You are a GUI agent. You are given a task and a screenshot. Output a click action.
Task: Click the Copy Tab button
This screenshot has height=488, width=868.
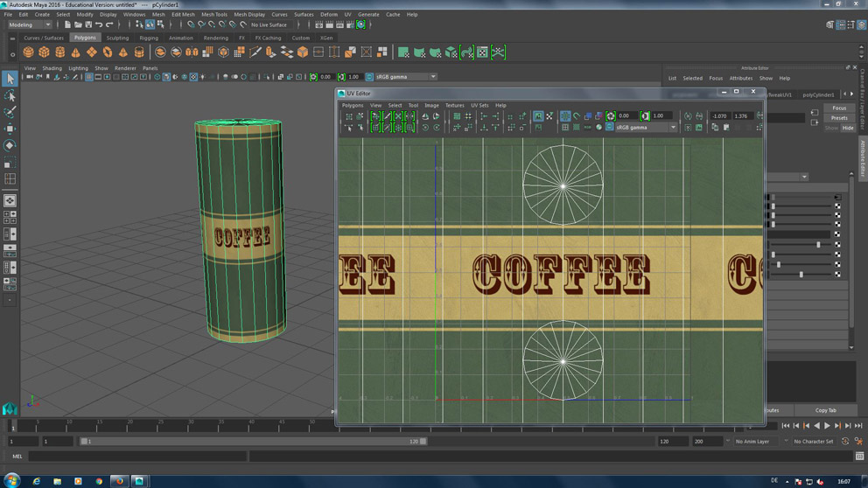(x=825, y=410)
